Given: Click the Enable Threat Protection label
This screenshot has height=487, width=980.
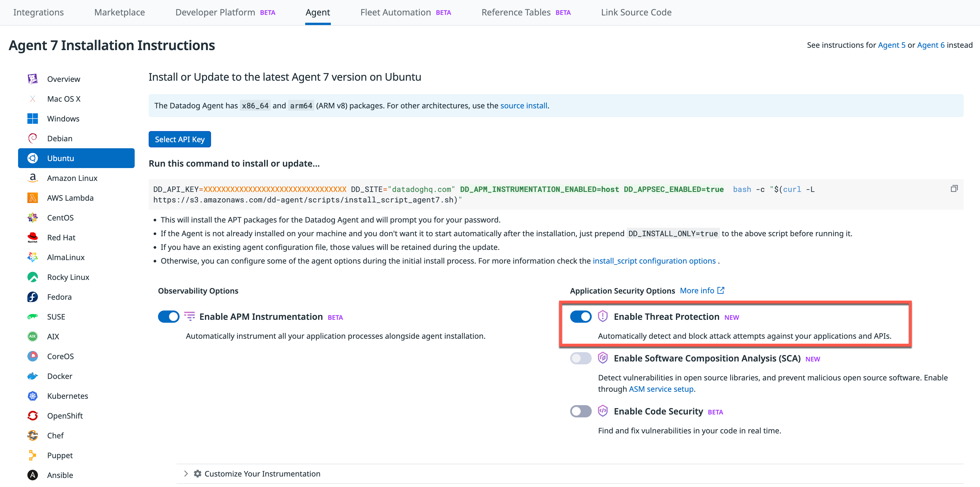Looking at the screenshot, I should 667,317.
